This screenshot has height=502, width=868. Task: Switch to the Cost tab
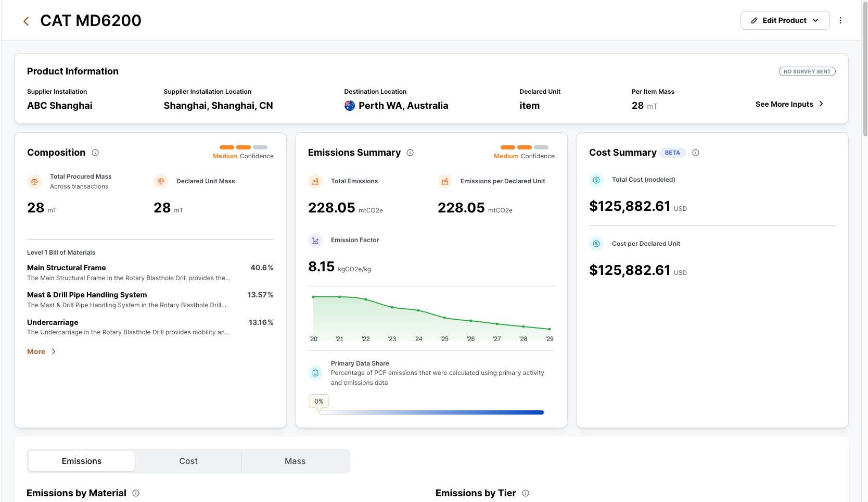pos(188,461)
